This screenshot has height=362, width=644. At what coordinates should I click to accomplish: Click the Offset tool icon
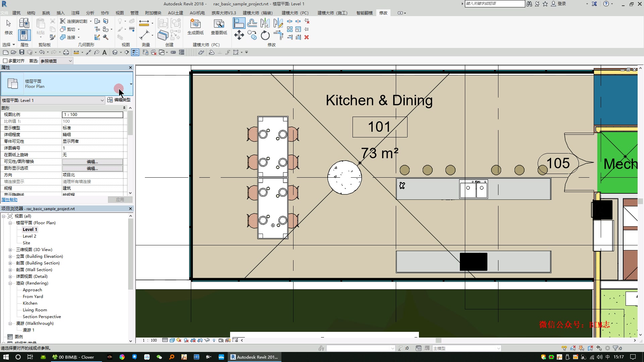252,23
